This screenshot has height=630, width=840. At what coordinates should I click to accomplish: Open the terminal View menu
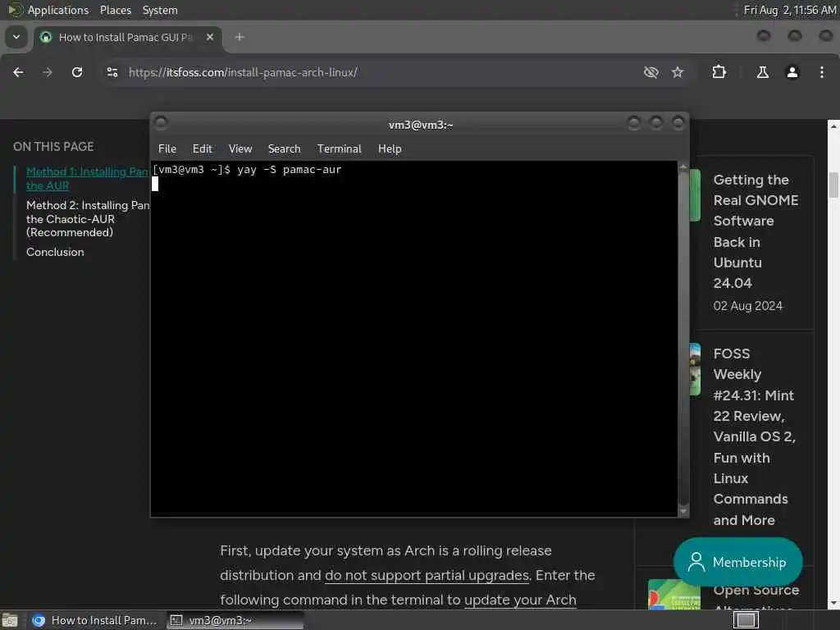click(x=240, y=149)
